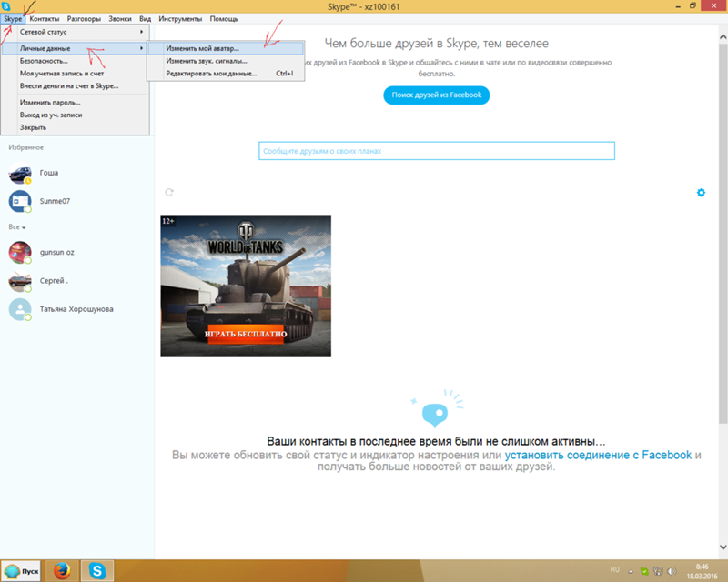
Task: Expand the Личные данные submenu
Action: (76, 48)
